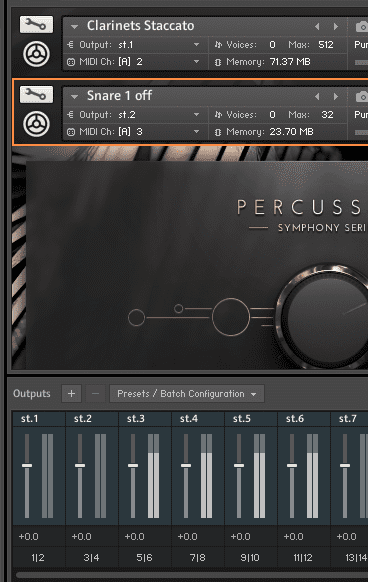Click the Clarinets Staccato instrument logo icon
This screenshot has width=368, height=582.
click(x=36, y=54)
